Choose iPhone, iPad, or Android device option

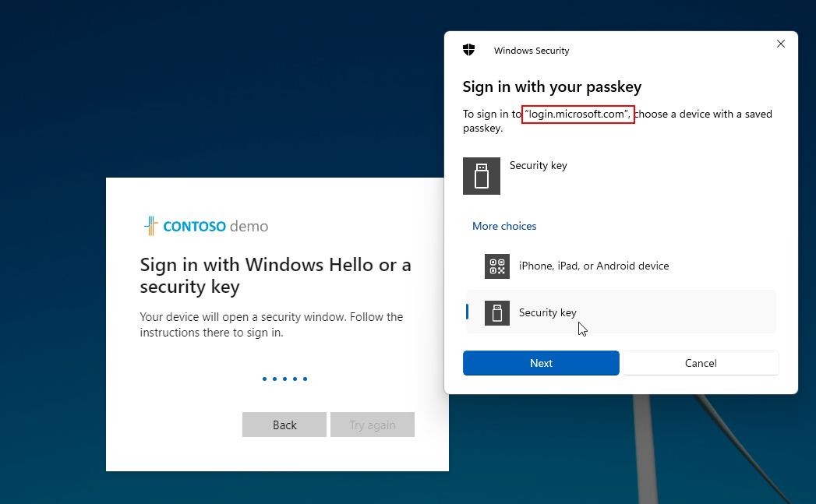[620, 266]
